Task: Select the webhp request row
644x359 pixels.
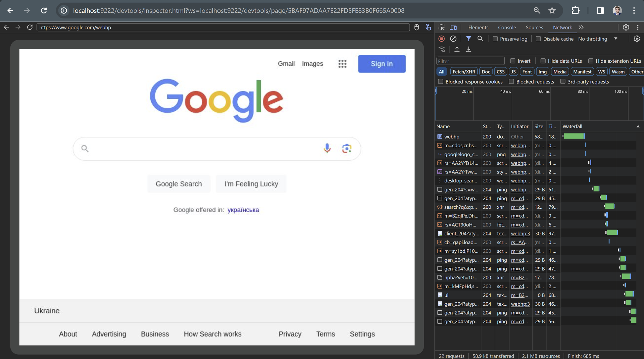Action: click(535, 137)
